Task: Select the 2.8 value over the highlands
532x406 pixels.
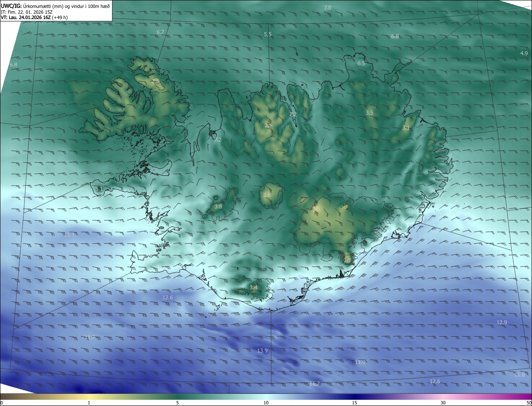Action: pos(268,125)
